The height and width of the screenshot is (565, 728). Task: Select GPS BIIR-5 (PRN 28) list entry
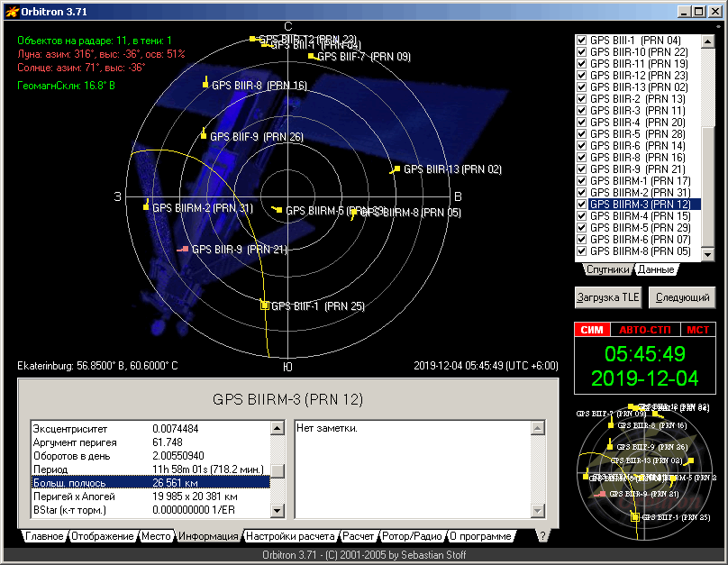point(638,134)
